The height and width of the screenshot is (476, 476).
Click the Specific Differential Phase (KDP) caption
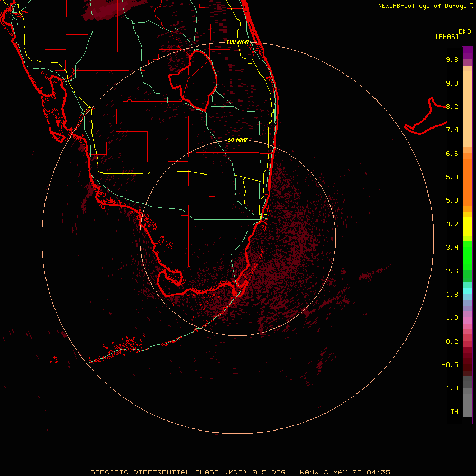click(240, 472)
